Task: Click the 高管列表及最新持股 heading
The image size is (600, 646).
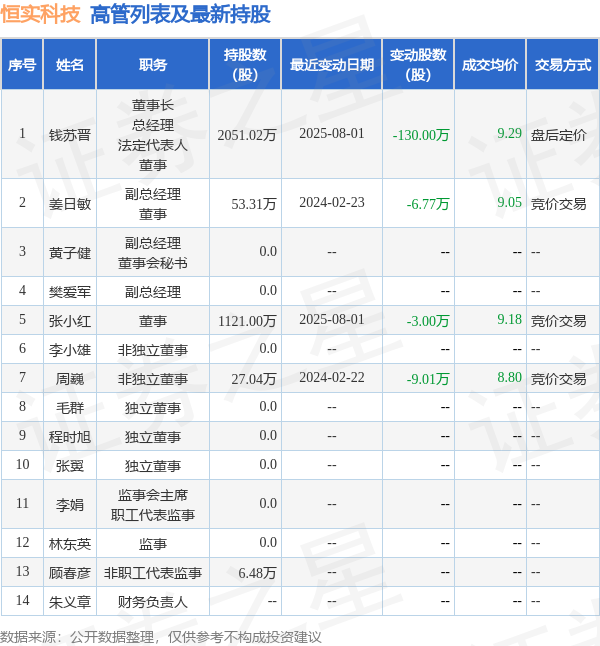Action: [180, 14]
